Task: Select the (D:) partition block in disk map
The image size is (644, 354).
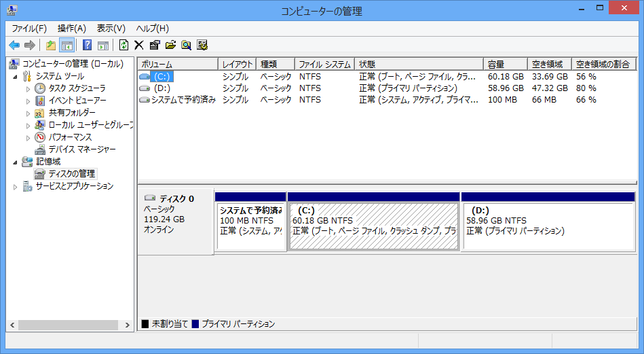Action: tap(548, 222)
